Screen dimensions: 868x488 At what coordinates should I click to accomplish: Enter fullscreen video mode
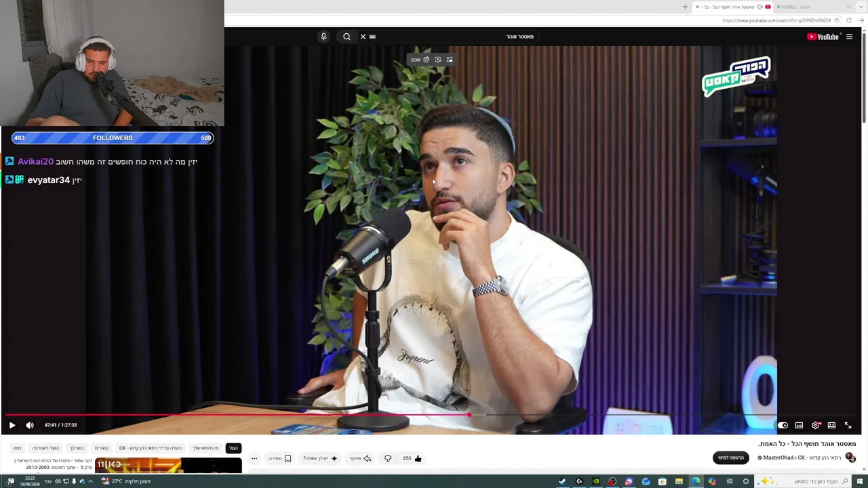pyautogui.click(x=848, y=425)
